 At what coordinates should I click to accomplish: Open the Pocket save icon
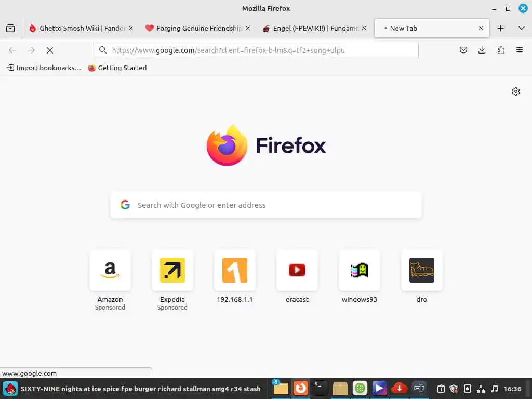[x=463, y=50]
